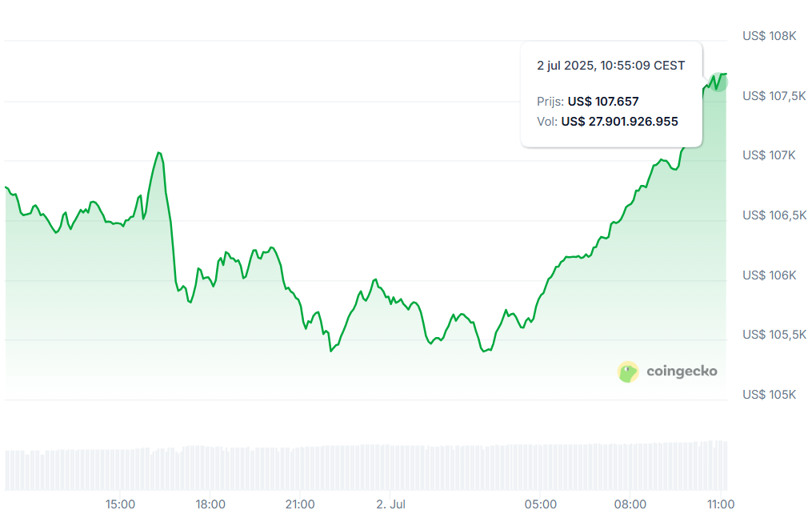Click the US$ 105,5K axis label
Screen dimensions: 812x514
pos(774,335)
